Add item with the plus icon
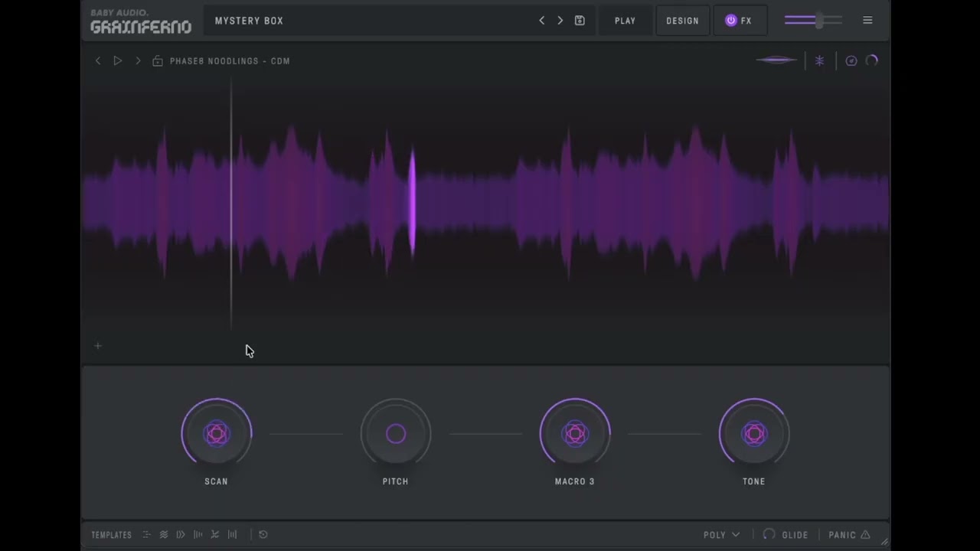The height and width of the screenshot is (551, 980). 98,346
